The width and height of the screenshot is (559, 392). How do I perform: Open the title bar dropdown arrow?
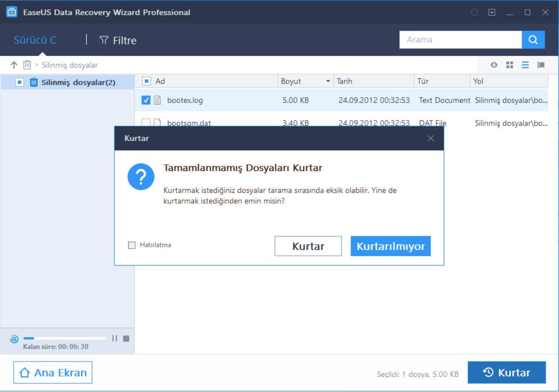491,13
